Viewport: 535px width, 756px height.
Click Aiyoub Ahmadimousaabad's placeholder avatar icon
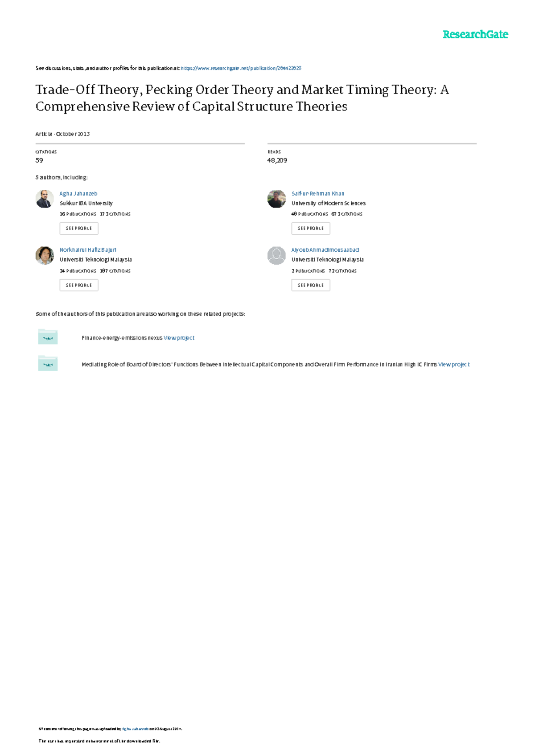point(276,255)
